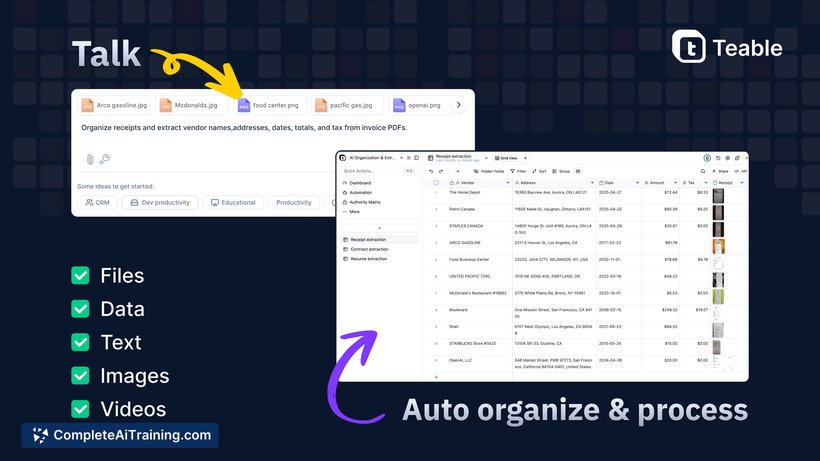Open the Amount column dropdown arrow

click(675, 183)
